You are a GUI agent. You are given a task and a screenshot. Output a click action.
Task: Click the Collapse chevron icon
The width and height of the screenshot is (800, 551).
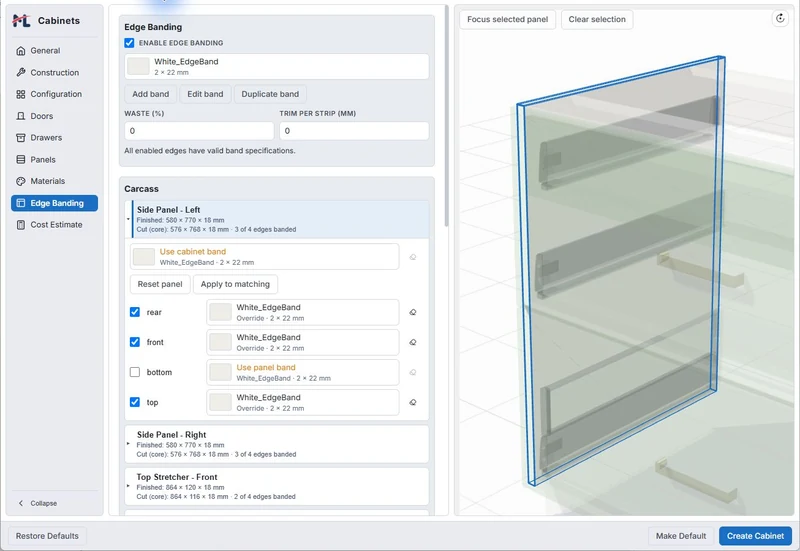pos(21,503)
